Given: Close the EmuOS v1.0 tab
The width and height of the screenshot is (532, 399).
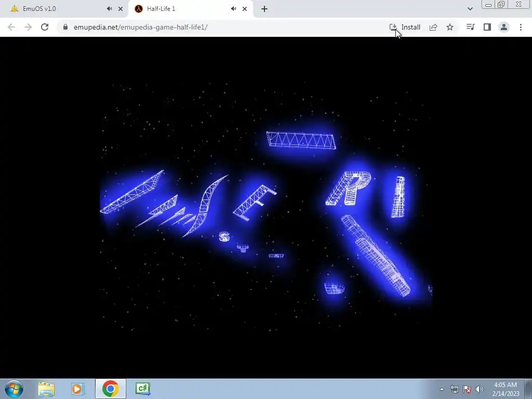Looking at the screenshot, I should point(121,9).
